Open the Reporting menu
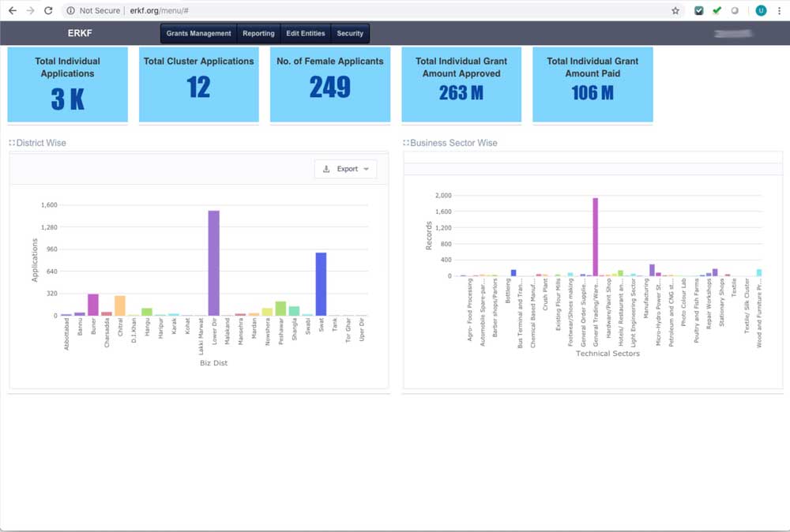Screen dimensions: 790x532 point(258,33)
